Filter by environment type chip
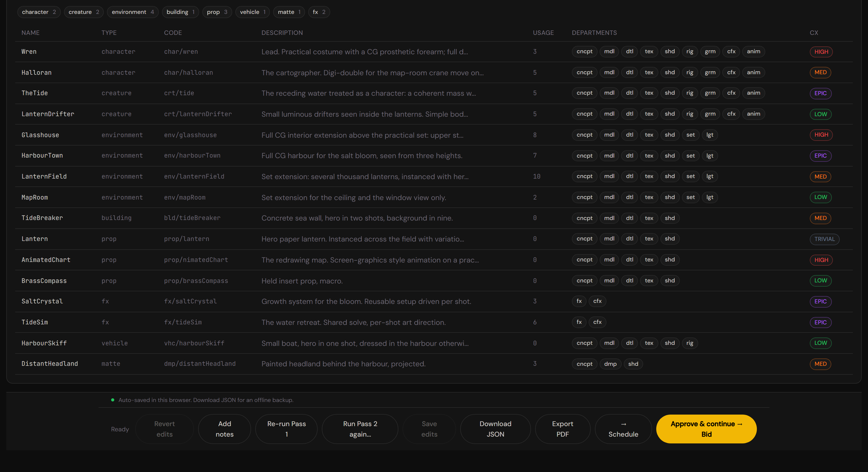 (x=132, y=12)
